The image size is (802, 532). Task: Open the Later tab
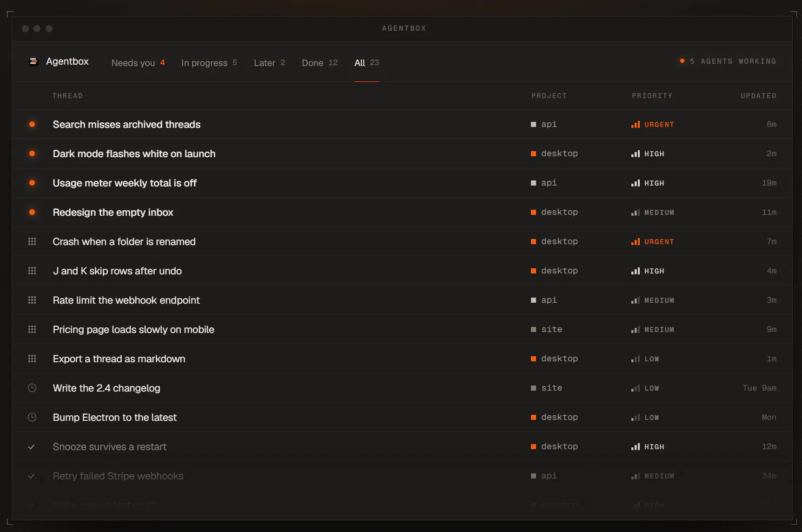pos(270,63)
